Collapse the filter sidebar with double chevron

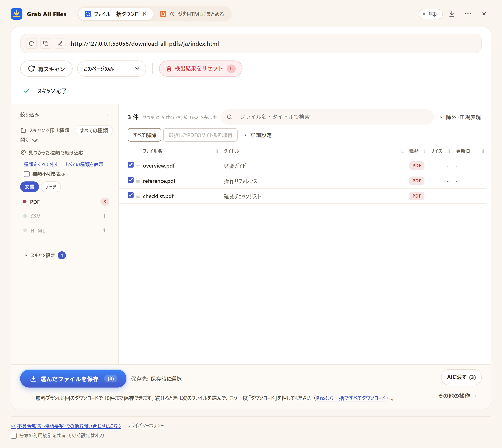[x=108, y=115]
